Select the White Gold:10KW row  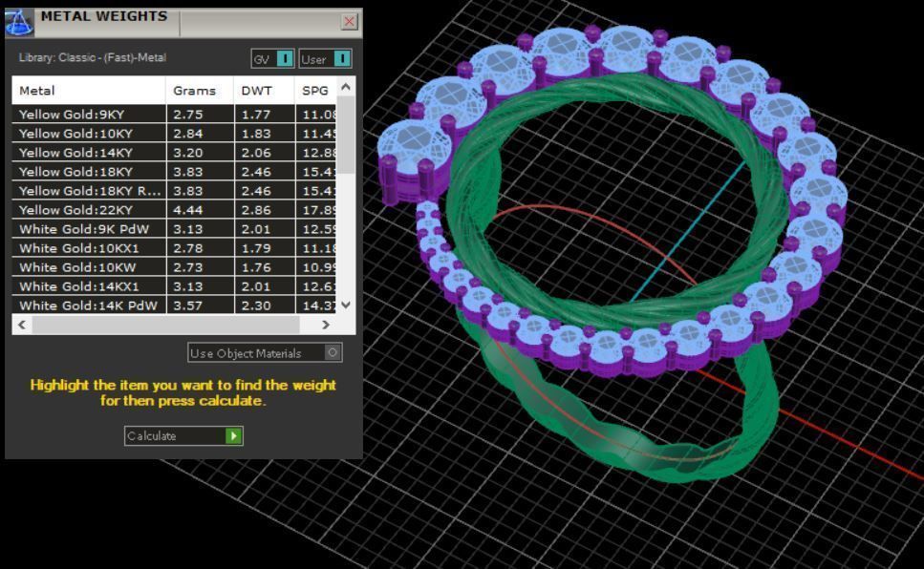click(x=175, y=267)
